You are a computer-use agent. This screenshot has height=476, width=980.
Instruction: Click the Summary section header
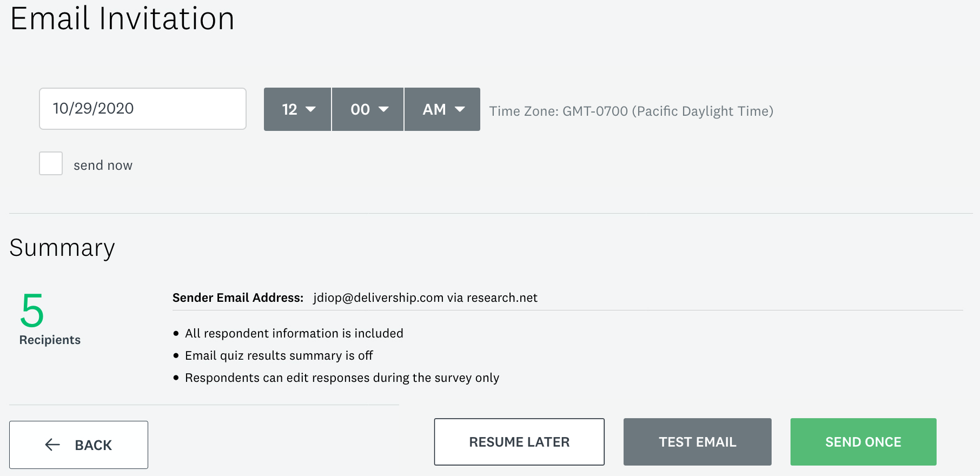point(62,248)
